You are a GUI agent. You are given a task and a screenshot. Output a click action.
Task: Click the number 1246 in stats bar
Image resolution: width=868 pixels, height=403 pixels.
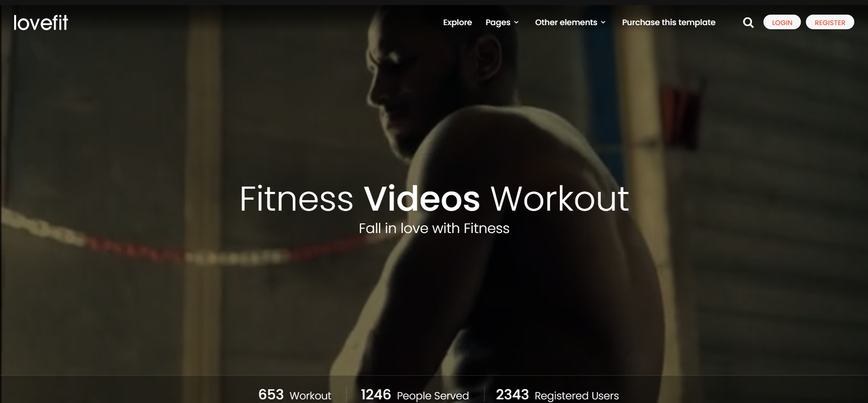376,394
